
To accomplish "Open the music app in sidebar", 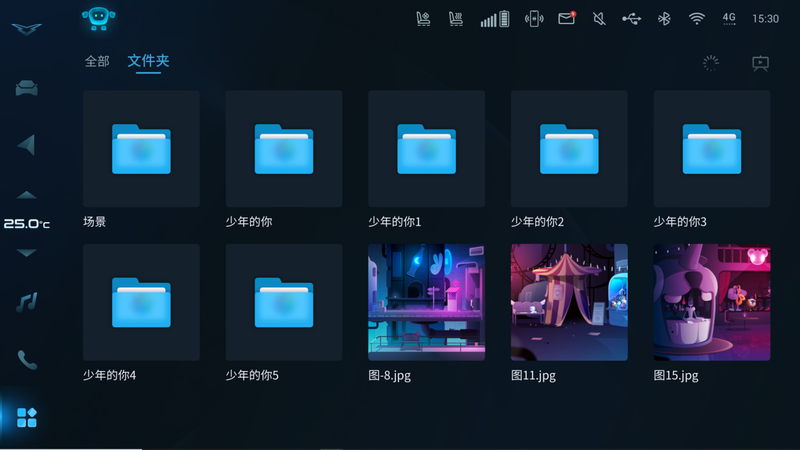I will (x=27, y=302).
